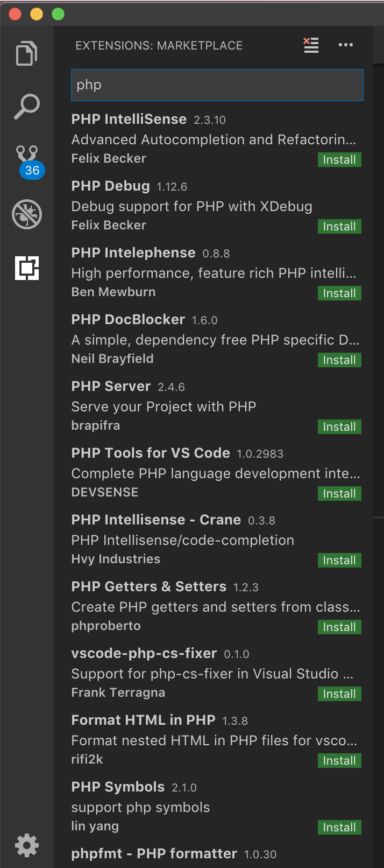384x868 pixels.
Task: Open the Explorer view in activity bar
Action: click(27, 53)
